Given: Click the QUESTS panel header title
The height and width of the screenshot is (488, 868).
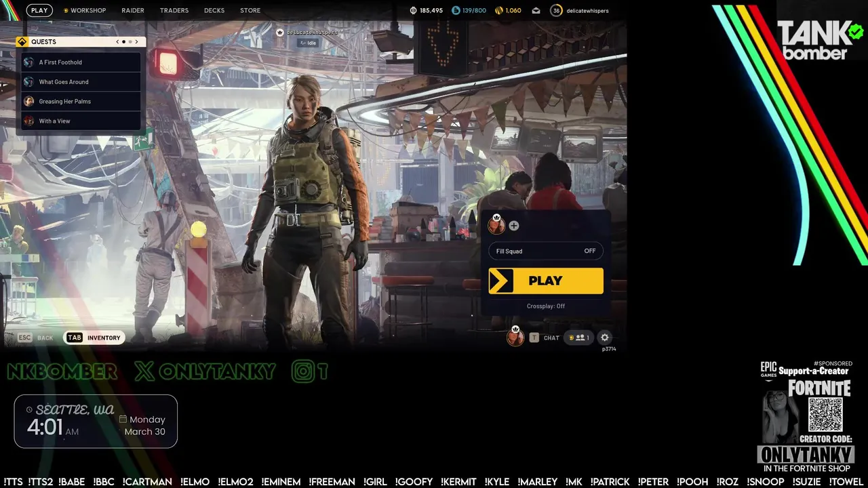Looking at the screenshot, I should point(43,41).
